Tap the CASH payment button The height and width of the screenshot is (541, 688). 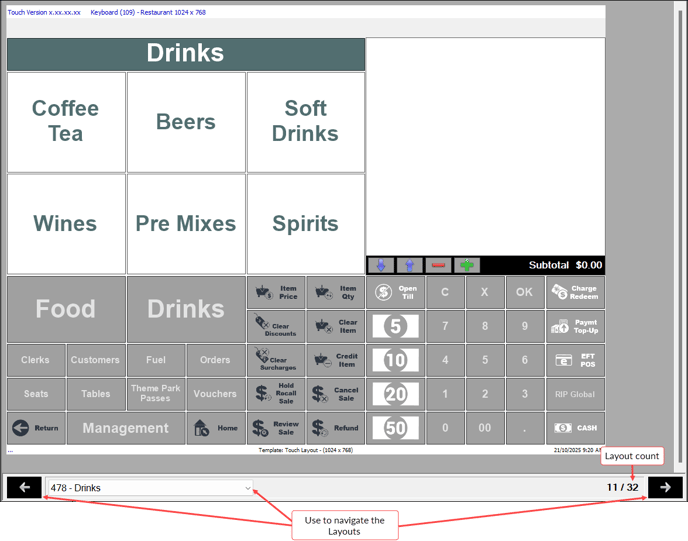click(575, 428)
